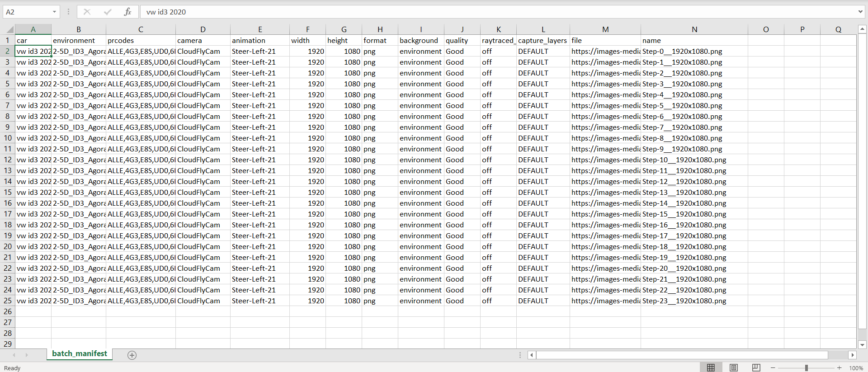This screenshot has height=372, width=868.
Task: Click the 'animation' header cell
Action: 260,40
